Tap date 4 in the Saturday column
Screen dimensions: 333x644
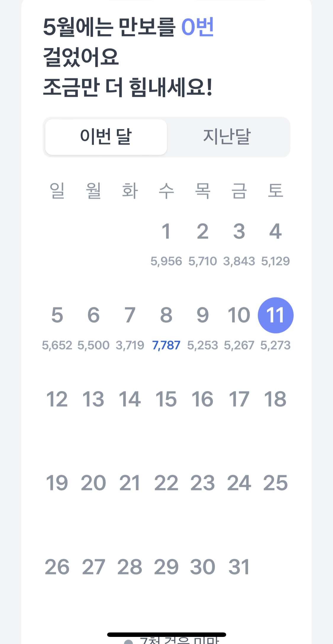coord(276,231)
